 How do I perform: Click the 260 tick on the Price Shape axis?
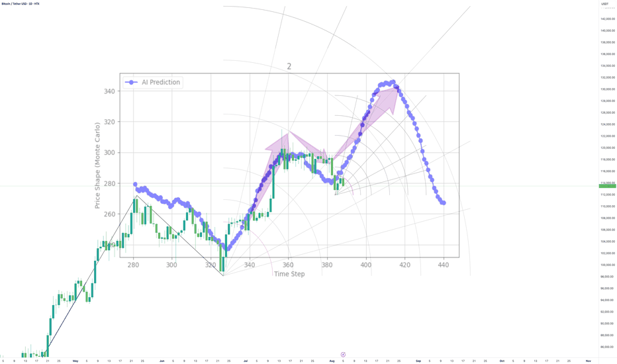point(109,214)
